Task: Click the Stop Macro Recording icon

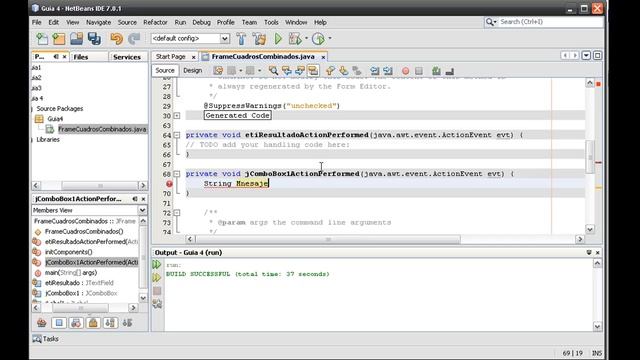Action: [x=419, y=71]
